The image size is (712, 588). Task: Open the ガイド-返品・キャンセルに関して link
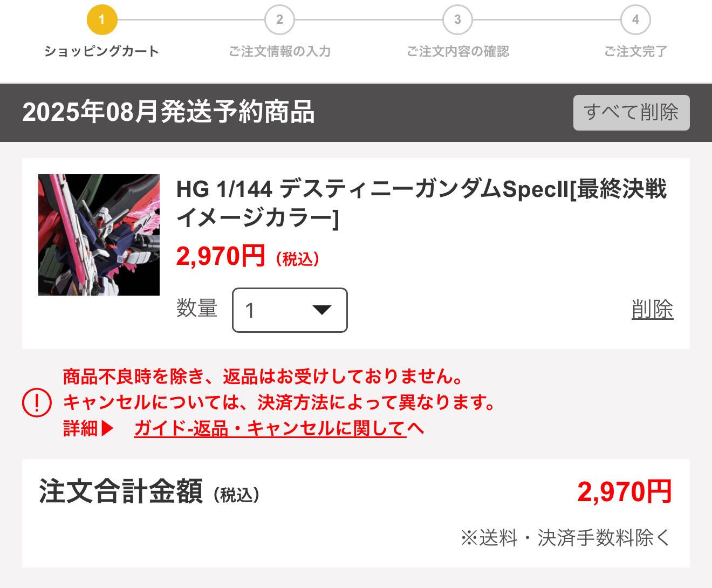pos(270,428)
